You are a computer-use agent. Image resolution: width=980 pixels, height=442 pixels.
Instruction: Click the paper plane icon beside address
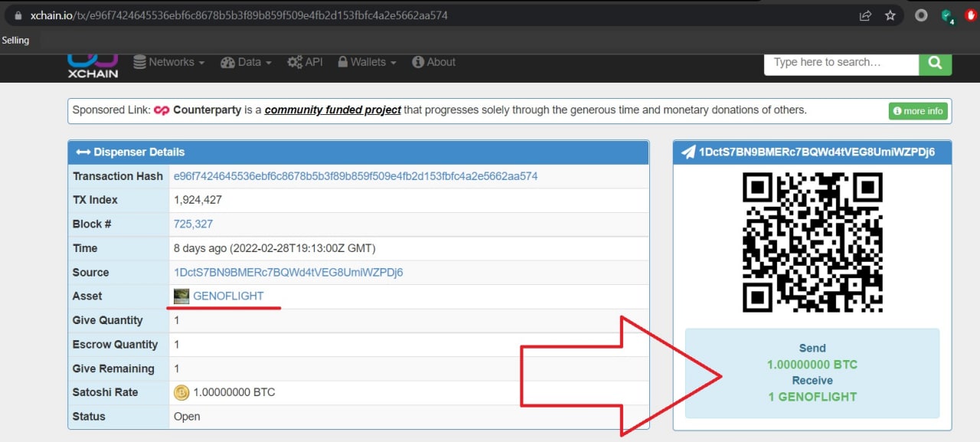pos(688,152)
